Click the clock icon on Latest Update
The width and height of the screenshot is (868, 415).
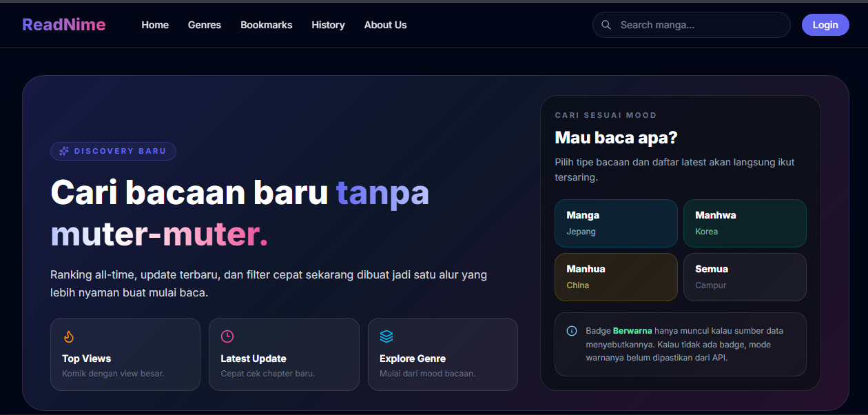[227, 336]
